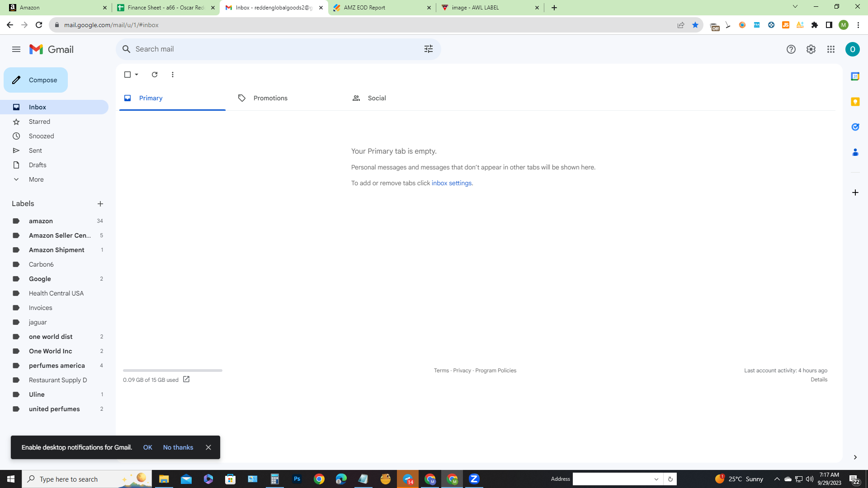Open Google Tasks side panel
Screen dimensions: 868x488
(x=855, y=127)
